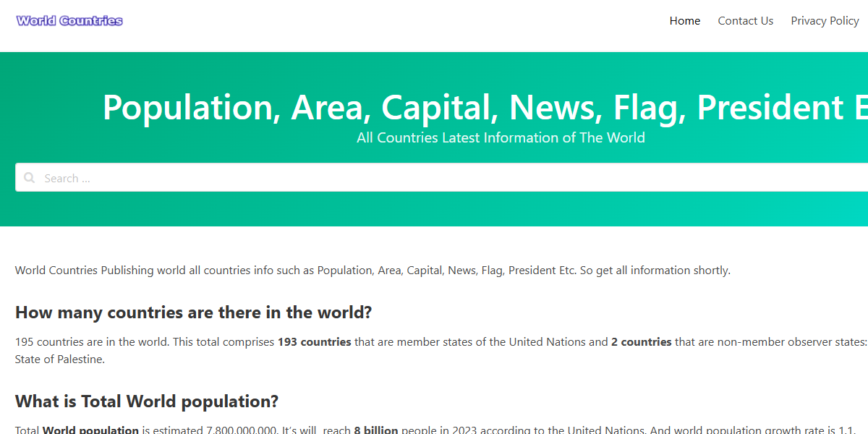The image size is (868, 434).
Task: Click '195 countries are in the world' sentence
Action: point(92,342)
